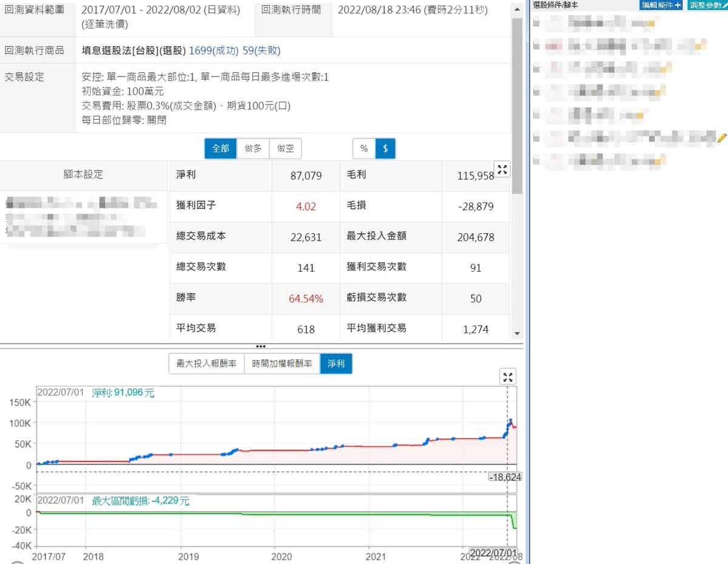The height and width of the screenshot is (564, 728).
Task: Expand the net profit chart to fullscreen
Action: [x=508, y=377]
